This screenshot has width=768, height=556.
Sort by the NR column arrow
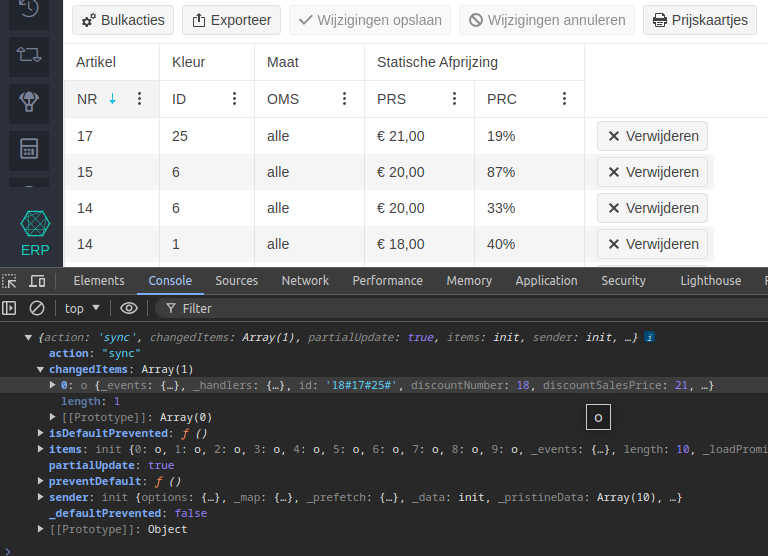[x=113, y=99]
